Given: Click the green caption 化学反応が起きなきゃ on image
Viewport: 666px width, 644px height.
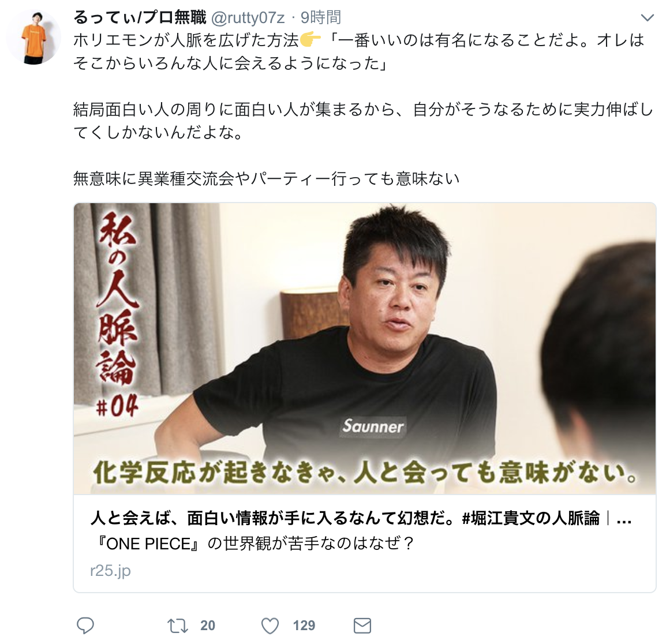Looking at the screenshot, I should pyautogui.click(x=365, y=473).
